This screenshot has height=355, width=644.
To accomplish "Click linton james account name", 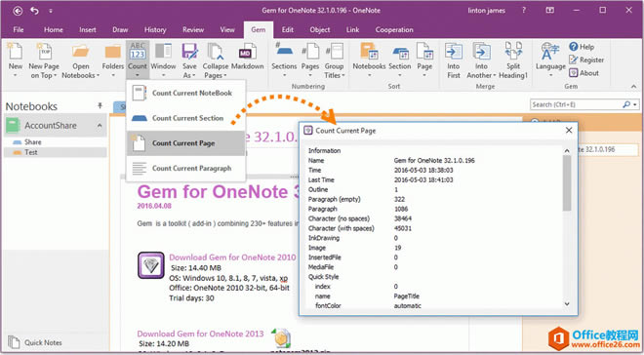I will tap(486, 11).
